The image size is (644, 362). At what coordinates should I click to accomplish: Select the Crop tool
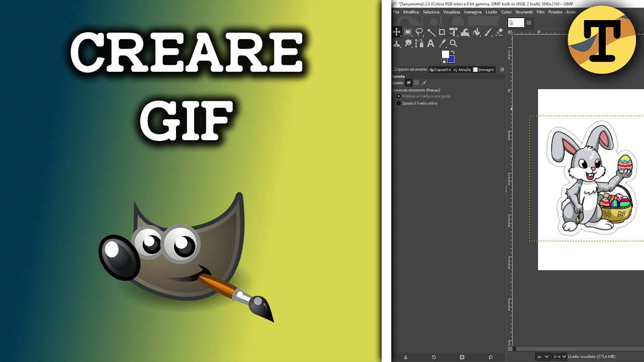click(x=442, y=32)
